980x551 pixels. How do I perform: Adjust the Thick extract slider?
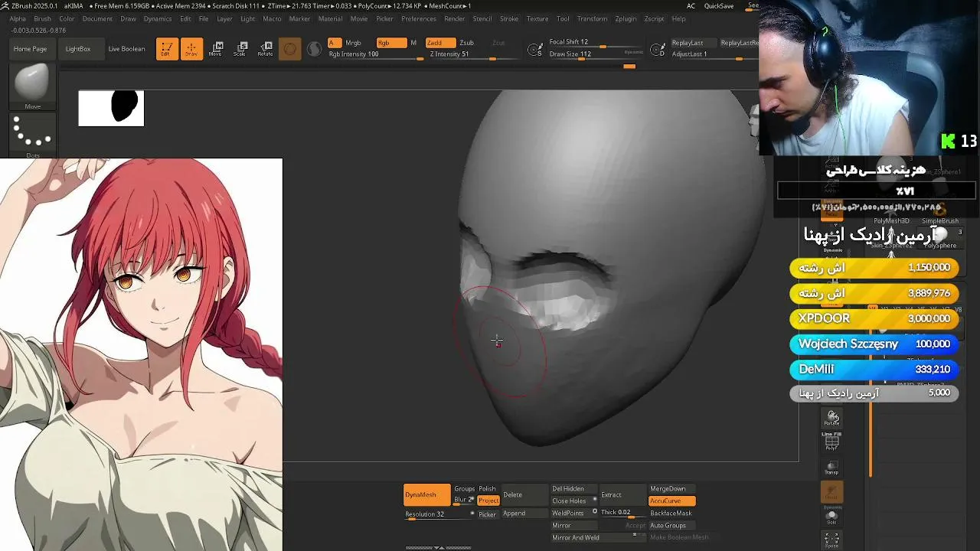623,513
